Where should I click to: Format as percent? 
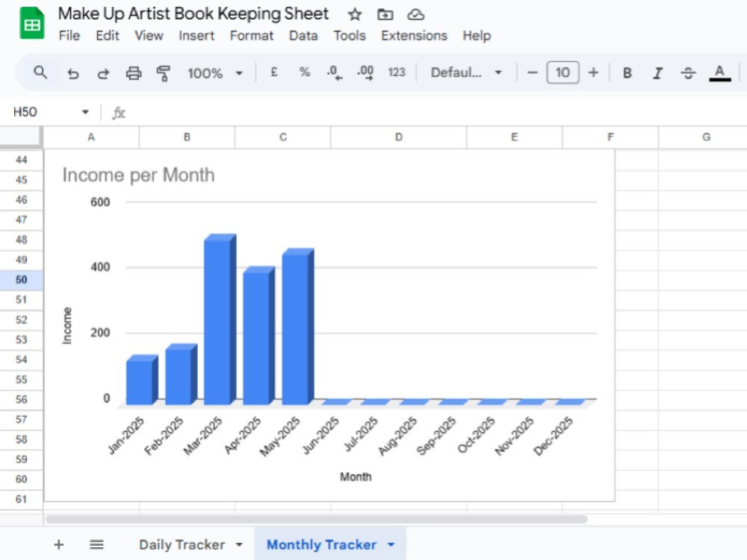tap(305, 72)
